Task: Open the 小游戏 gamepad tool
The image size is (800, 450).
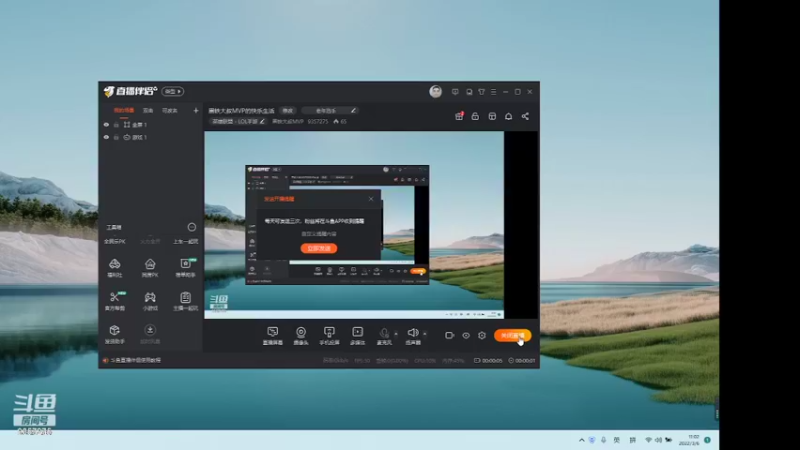Action: click(x=150, y=301)
